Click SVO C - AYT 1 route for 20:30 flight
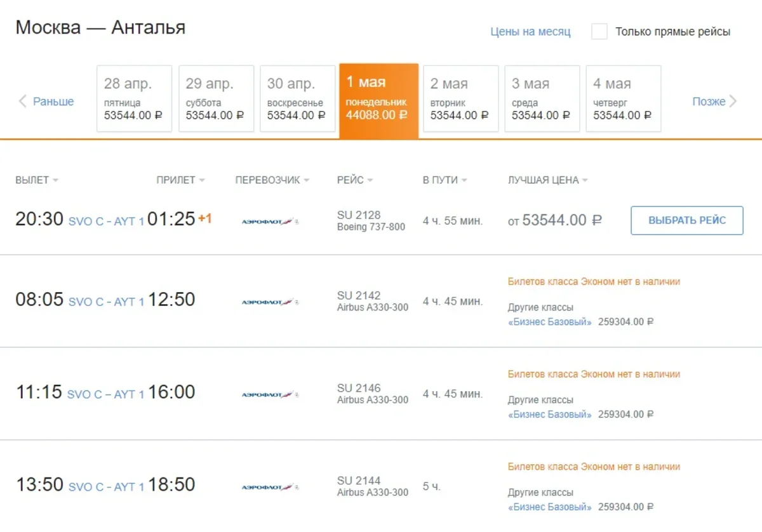Image resolution: width=762 pixels, height=532 pixels. pos(106,222)
